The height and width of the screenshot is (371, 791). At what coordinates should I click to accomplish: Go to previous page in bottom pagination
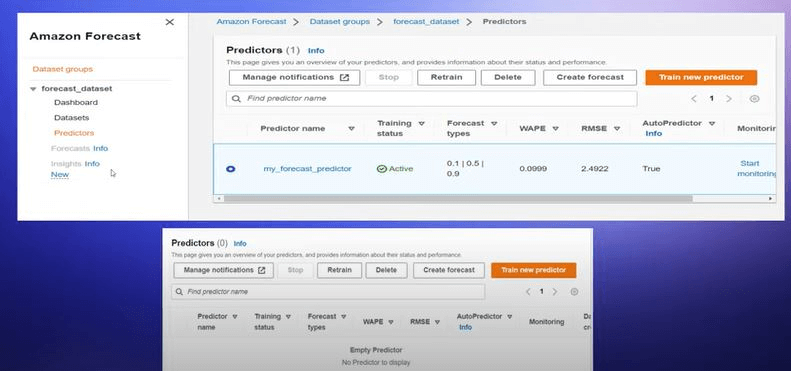[528, 292]
